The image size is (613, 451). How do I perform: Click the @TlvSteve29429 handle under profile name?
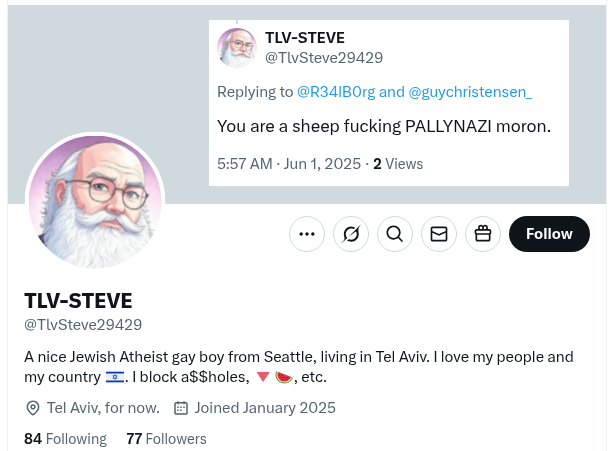[x=83, y=324]
